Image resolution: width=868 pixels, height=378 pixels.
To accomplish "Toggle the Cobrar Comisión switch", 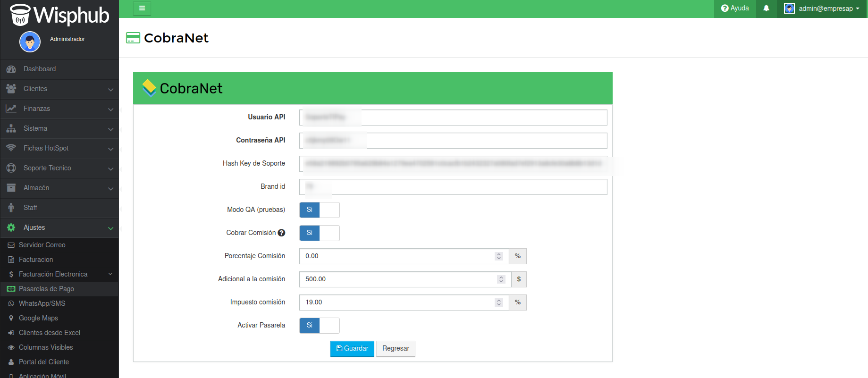I will pyautogui.click(x=320, y=233).
